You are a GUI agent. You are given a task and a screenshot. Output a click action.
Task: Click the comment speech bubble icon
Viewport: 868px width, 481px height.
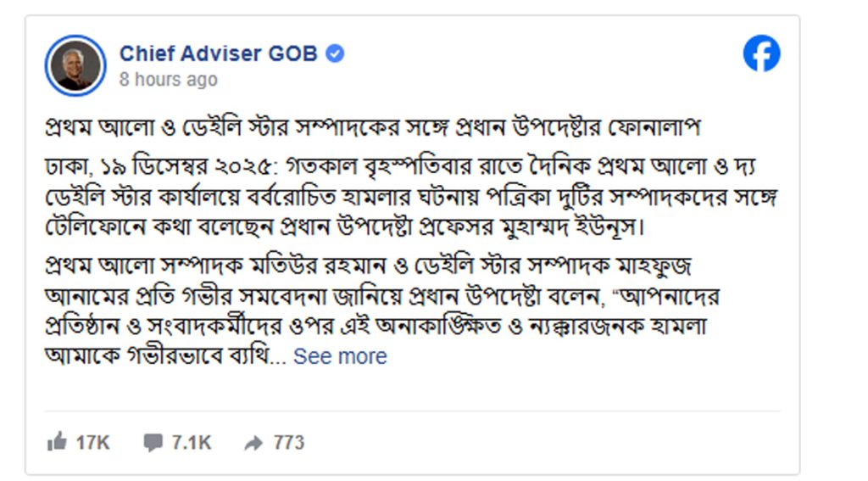[153, 442]
